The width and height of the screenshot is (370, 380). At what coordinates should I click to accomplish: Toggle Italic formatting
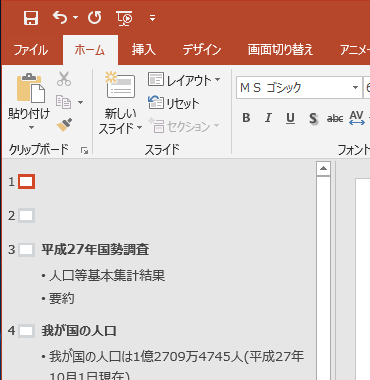268,118
